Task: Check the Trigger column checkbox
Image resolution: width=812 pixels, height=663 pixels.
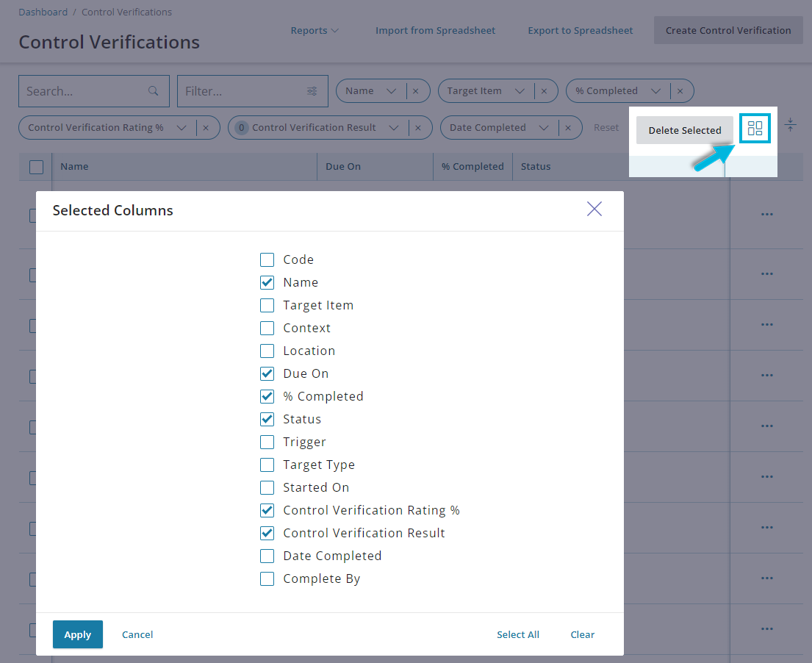Action: pyautogui.click(x=267, y=442)
